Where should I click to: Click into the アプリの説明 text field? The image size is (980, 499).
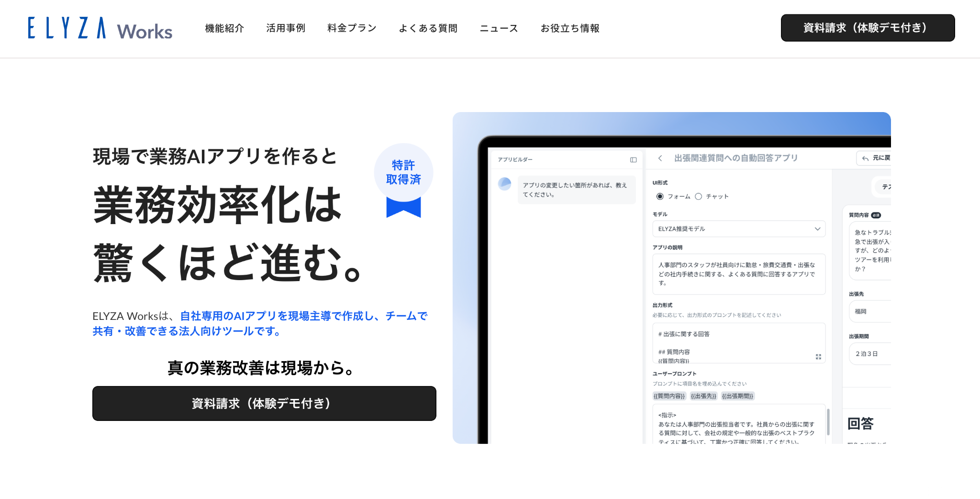pyautogui.click(x=738, y=274)
